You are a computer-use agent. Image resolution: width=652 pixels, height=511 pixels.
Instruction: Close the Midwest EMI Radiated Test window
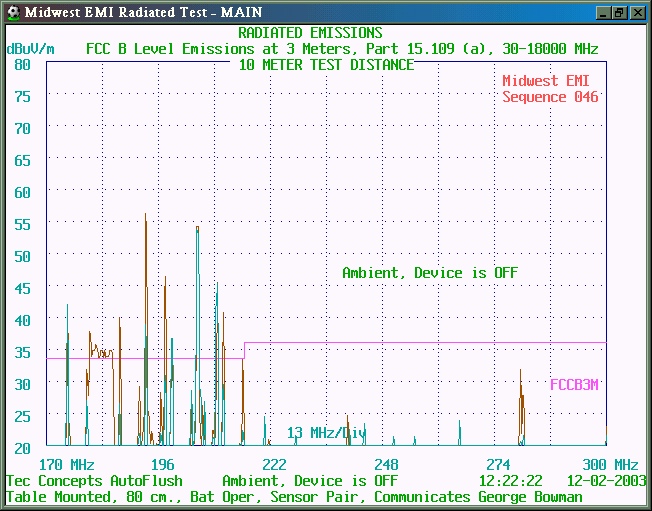[x=637, y=12]
